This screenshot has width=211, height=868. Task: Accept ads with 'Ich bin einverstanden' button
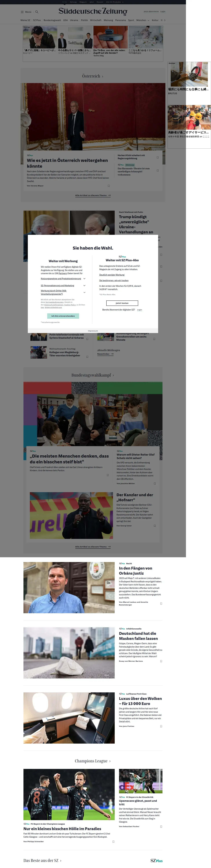63,316
